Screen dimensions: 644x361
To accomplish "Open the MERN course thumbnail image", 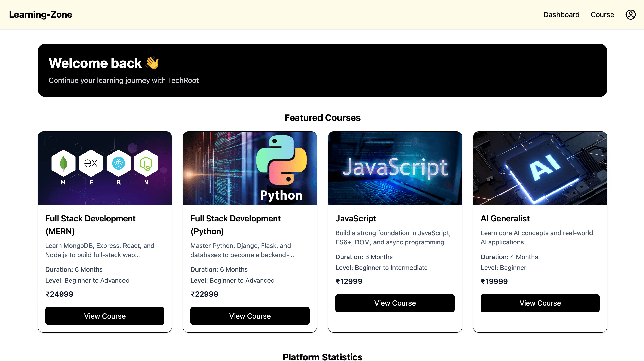I will point(105,168).
